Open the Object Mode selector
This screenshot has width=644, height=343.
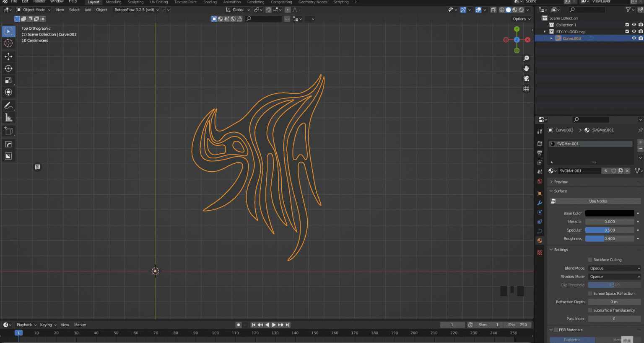(x=33, y=10)
